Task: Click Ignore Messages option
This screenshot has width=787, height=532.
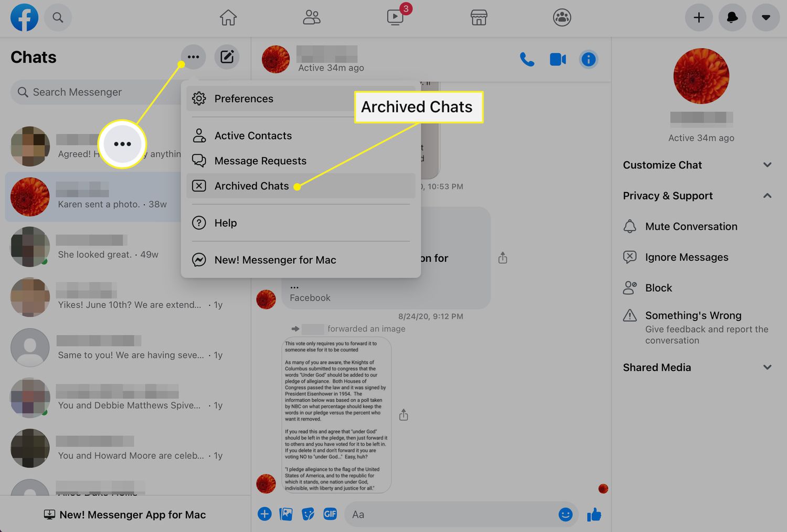Action: [x=697, y=257]
